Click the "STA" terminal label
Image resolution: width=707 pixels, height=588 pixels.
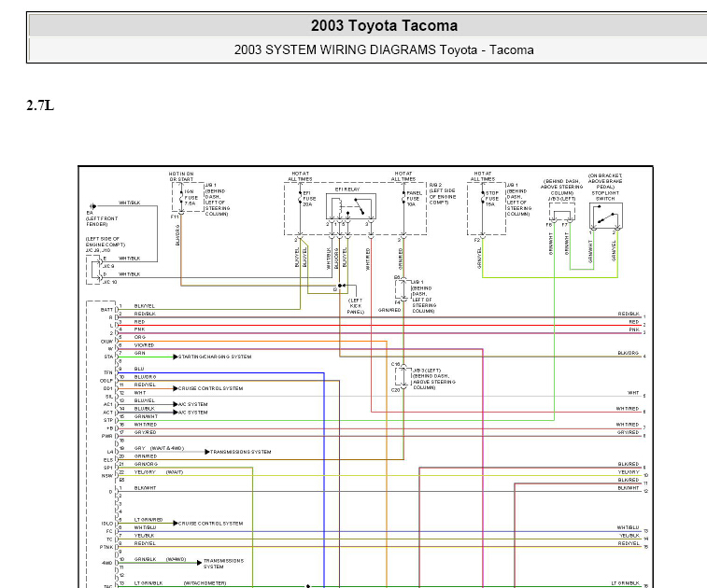(108, 357)
